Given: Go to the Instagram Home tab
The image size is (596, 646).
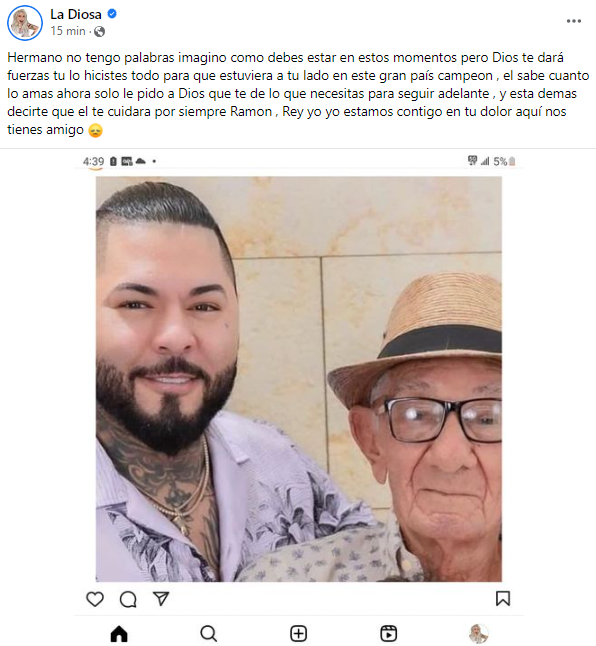Looking at the screenshot, I should 119,634.
